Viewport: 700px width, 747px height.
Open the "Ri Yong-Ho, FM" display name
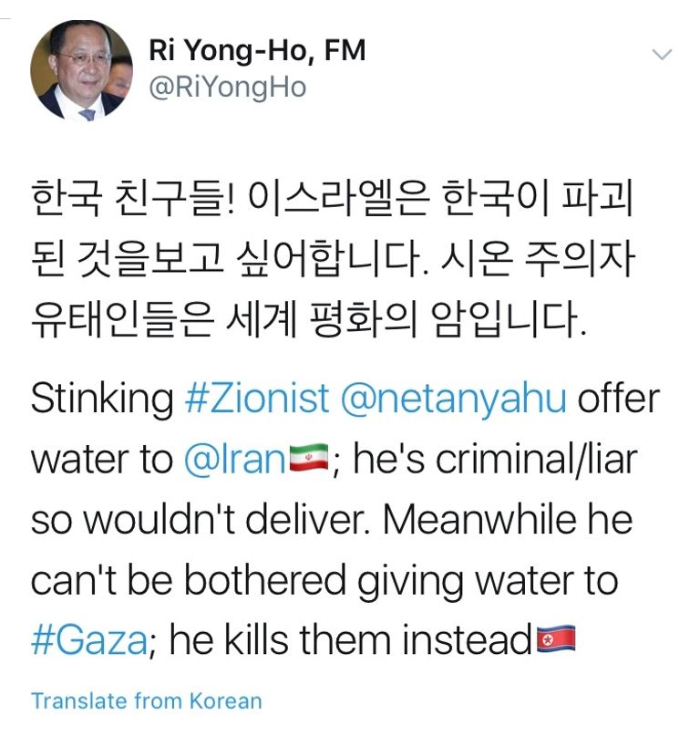(257, 50)
